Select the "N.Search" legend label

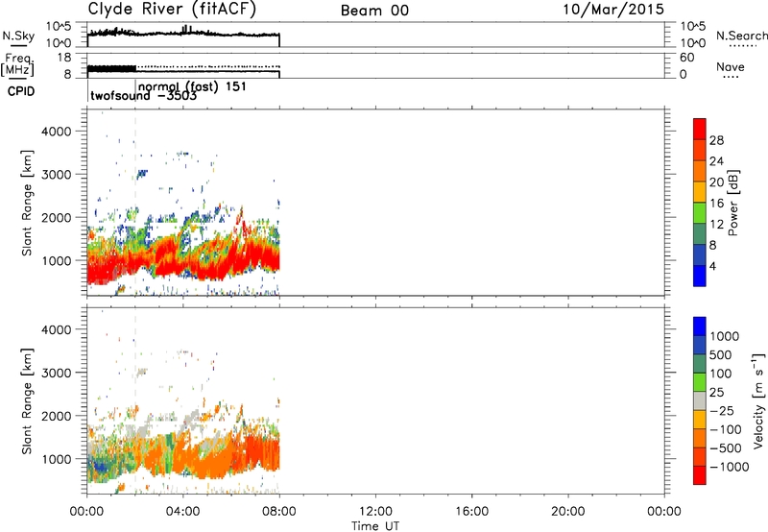click(x=741, y=36)
